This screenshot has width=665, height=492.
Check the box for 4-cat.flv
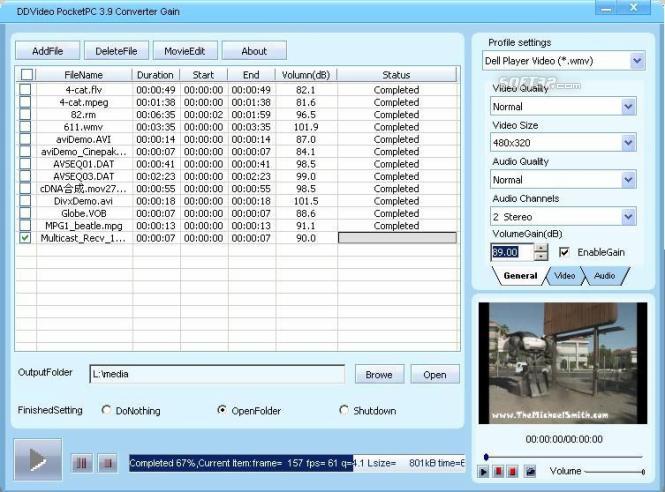tap(25, 89)
